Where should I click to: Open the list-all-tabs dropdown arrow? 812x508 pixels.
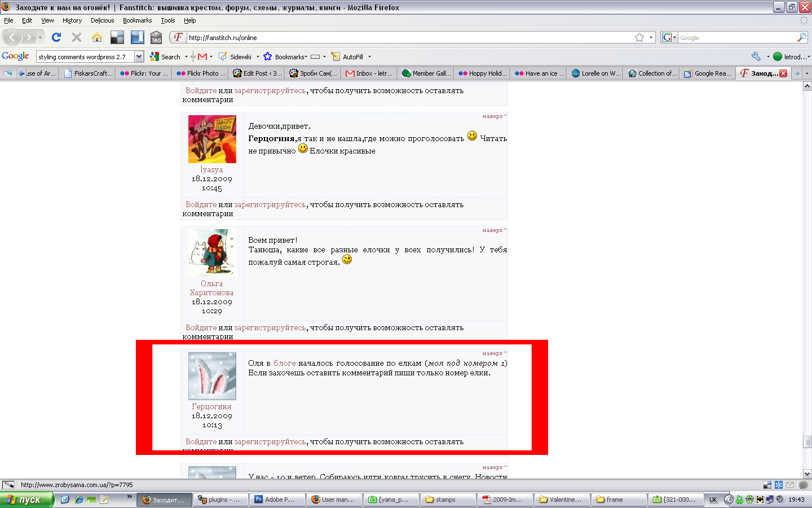coord(807,73)
